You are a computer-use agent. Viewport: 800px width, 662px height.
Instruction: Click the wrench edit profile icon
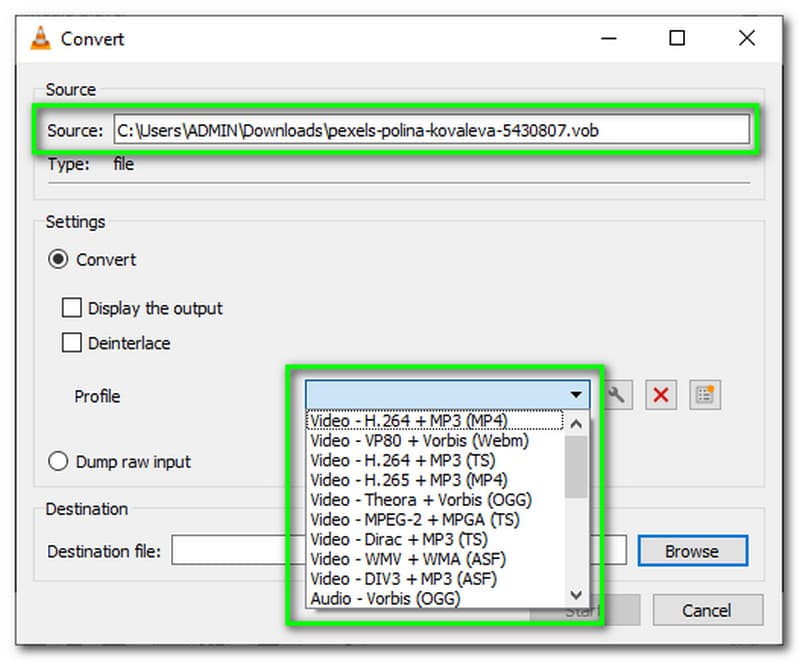tap(617, 395)
